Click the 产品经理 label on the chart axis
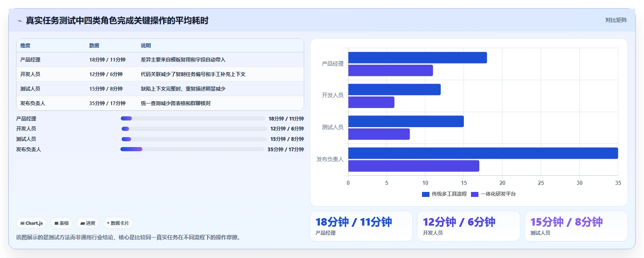Screen dimensions: 644x258 [333, 64]
